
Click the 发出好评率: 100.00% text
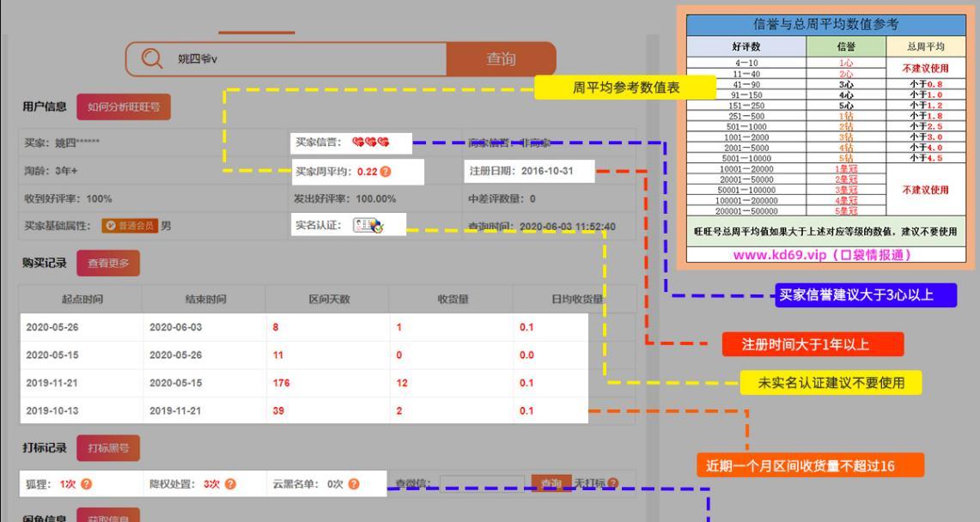click(345, 198)
